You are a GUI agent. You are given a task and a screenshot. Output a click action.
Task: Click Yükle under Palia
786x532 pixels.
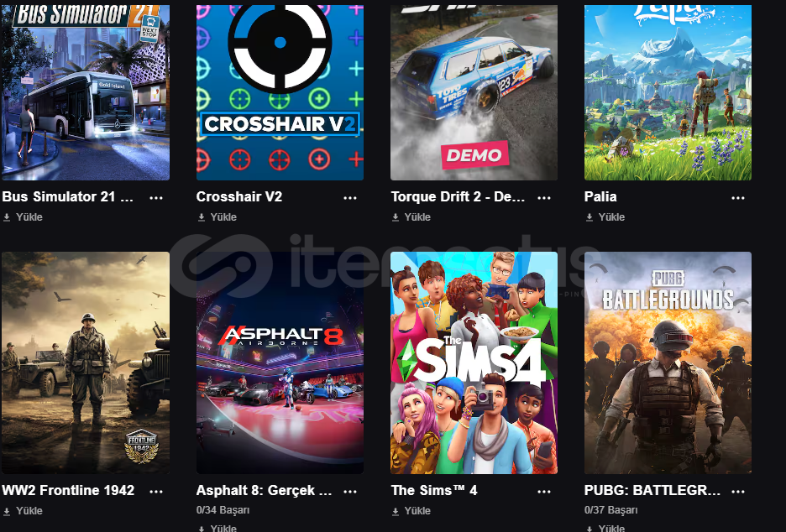[x=605, y=216]
